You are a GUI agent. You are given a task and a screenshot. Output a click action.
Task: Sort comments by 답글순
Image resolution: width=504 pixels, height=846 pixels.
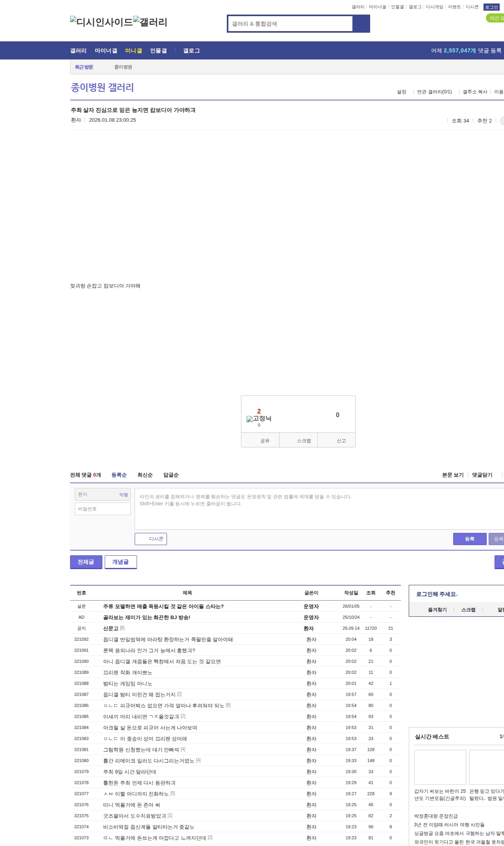[171, 475]
